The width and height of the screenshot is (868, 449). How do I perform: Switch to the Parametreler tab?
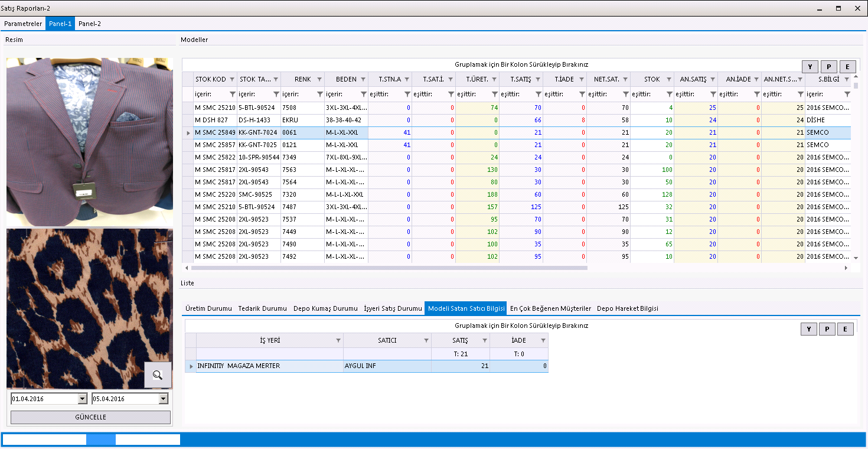pos(23,24)
